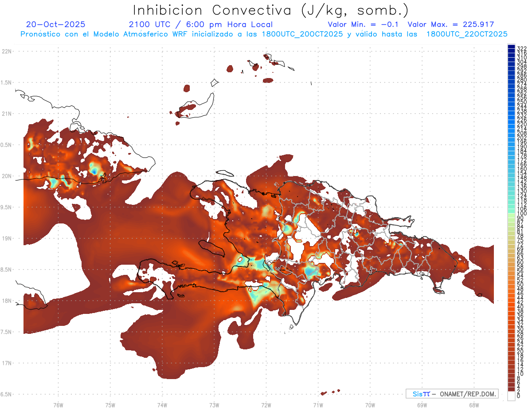Click the '8.5N' latitude label

coord(7,270)
